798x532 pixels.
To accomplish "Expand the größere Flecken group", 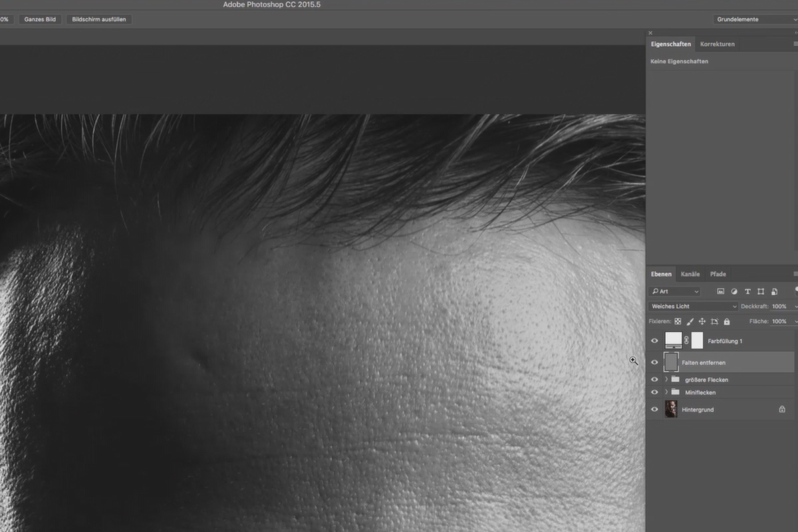I will (x=666, y=380).
